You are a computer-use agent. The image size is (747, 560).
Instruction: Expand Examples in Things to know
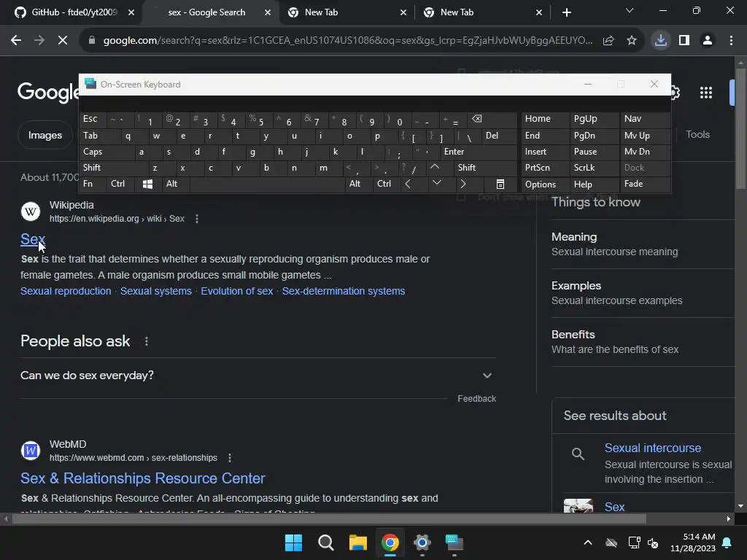click(643, 293)
